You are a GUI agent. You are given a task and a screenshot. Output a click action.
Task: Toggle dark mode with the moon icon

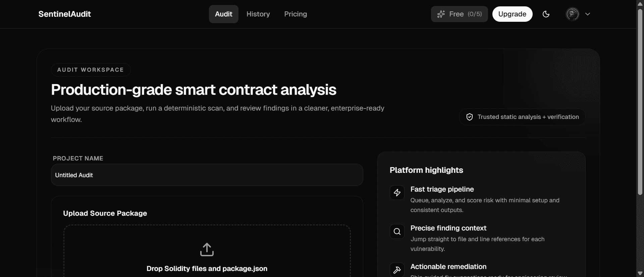[546, 14]
